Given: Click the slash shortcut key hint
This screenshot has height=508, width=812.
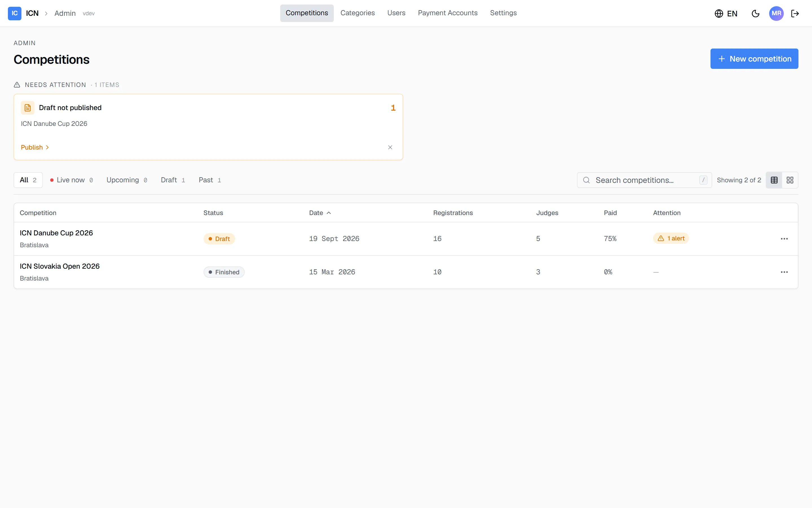Looking at the screenshot, I should (703, 180).
